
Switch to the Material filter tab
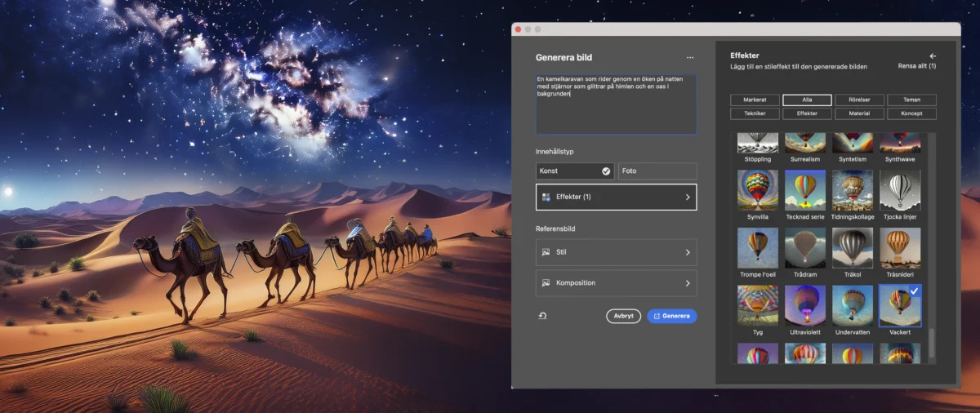pos(859,113)
